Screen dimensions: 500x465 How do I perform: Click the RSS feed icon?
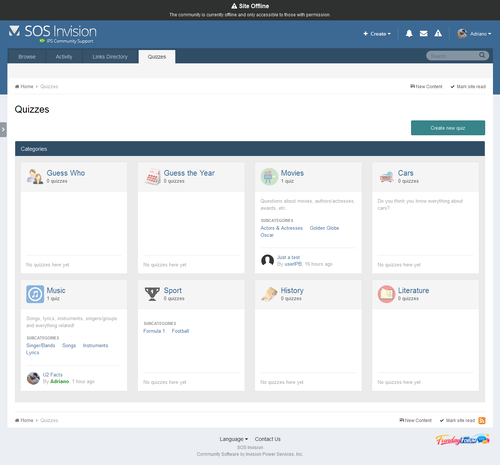(x=482, y=420)
